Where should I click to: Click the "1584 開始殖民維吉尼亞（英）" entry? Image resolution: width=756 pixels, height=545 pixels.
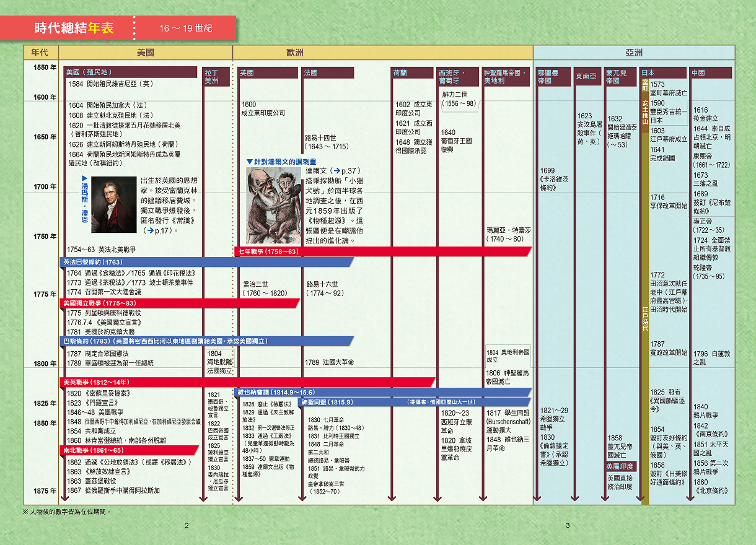pos(111,84)
